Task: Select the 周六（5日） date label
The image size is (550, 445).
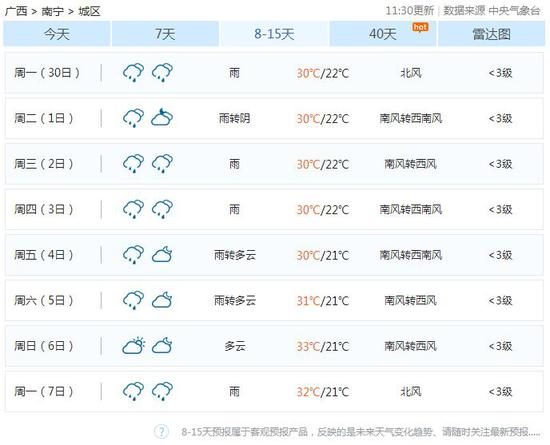Action: [44, 301]
